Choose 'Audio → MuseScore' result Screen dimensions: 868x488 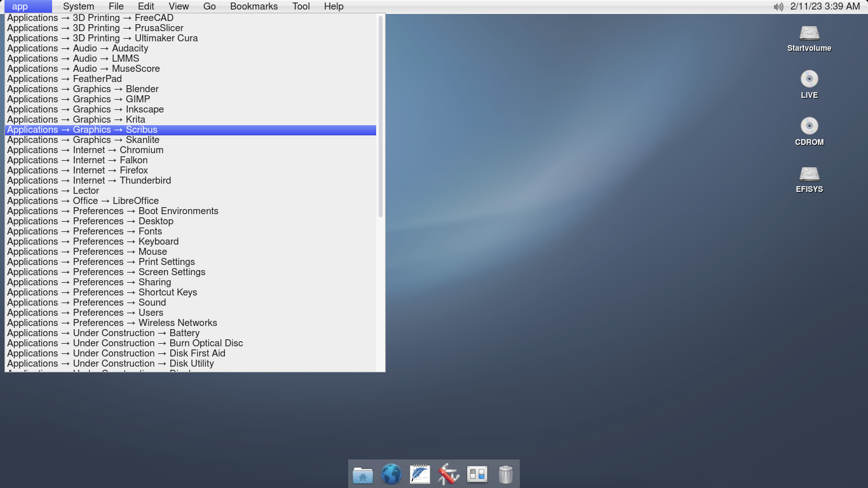[x=191, y=69]
